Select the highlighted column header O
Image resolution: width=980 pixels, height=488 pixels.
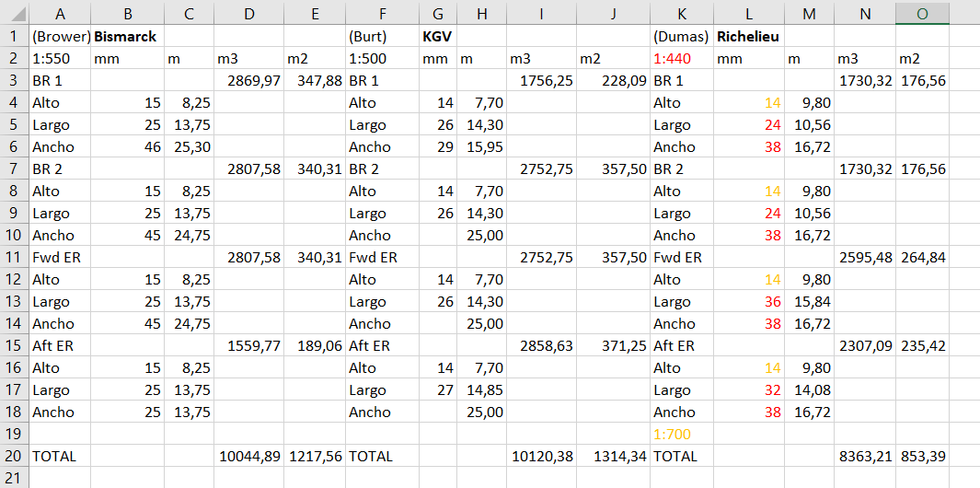922,13
